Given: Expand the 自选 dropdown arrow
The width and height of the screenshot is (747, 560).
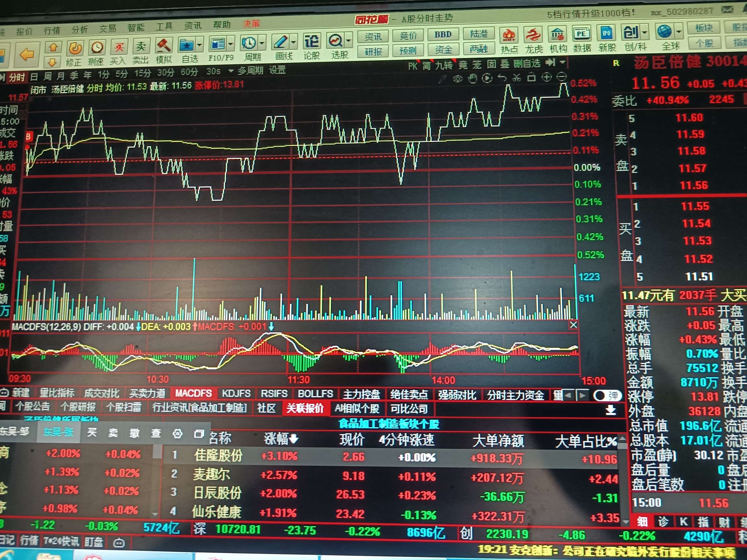Looking at the screenshot, I should tap(200, 45).
